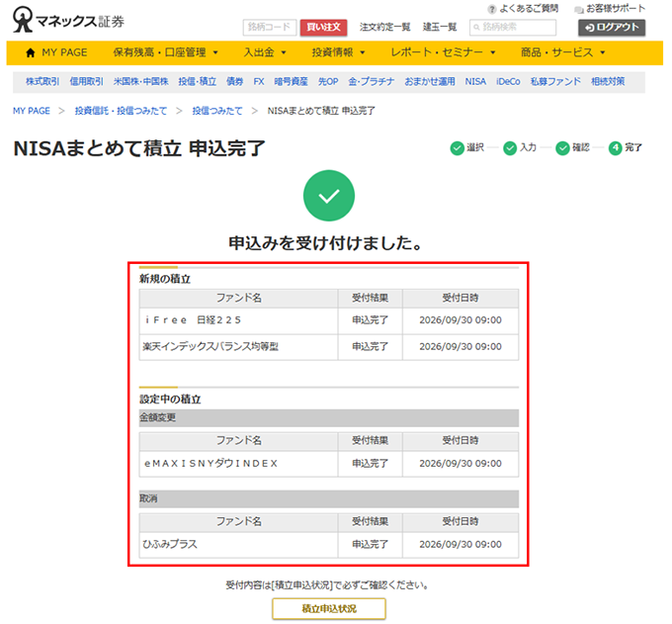Open 先OP in the sub menu
Viewport: 672px width, 624px height.
click(328, 81)
